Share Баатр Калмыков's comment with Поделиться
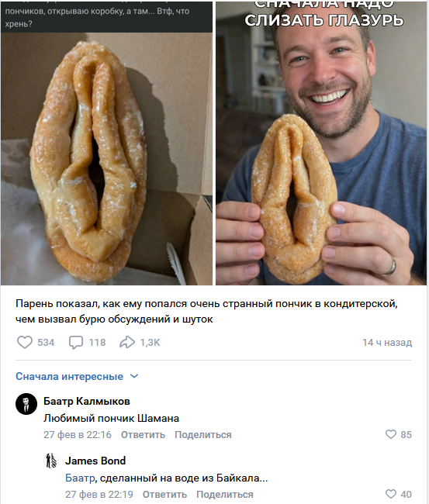 203,434
